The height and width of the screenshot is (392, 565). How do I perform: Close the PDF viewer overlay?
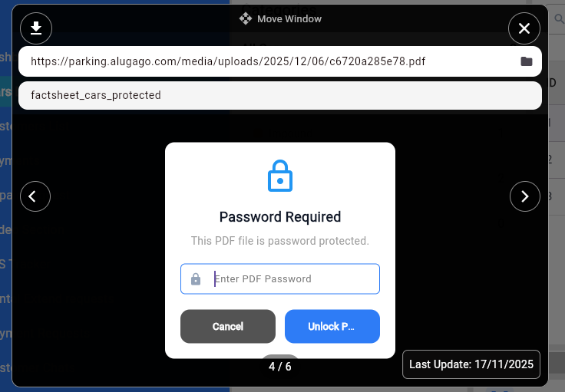(x=524, y=29)
